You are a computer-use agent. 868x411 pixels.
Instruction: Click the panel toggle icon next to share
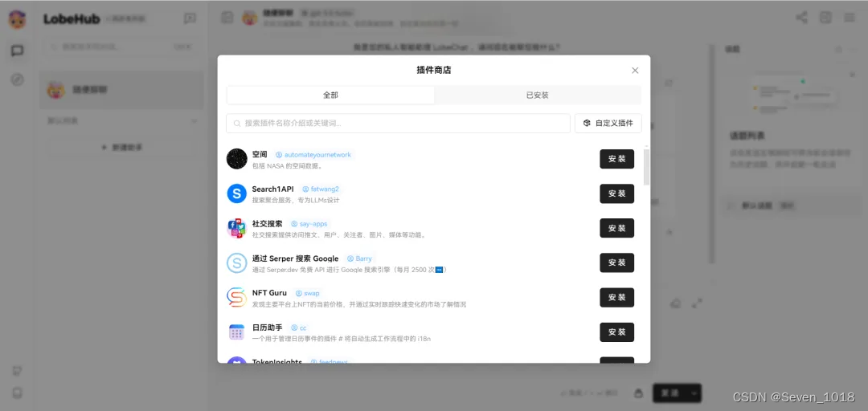click(x=825, y=18)
